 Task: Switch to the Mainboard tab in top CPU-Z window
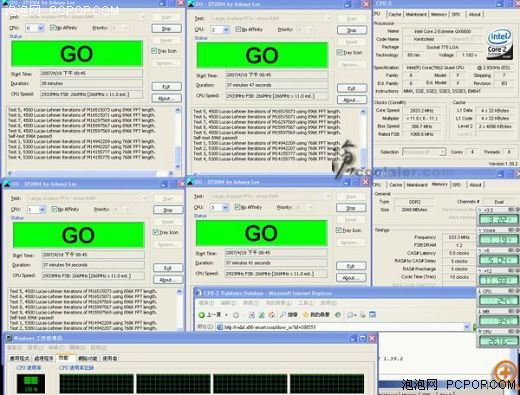pos(416,14)
